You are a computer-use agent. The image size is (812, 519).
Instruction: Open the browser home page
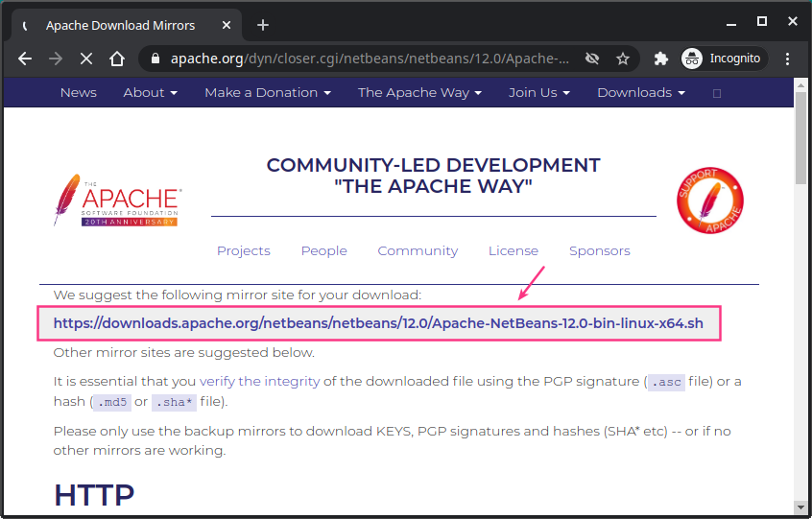pos(117,59)
